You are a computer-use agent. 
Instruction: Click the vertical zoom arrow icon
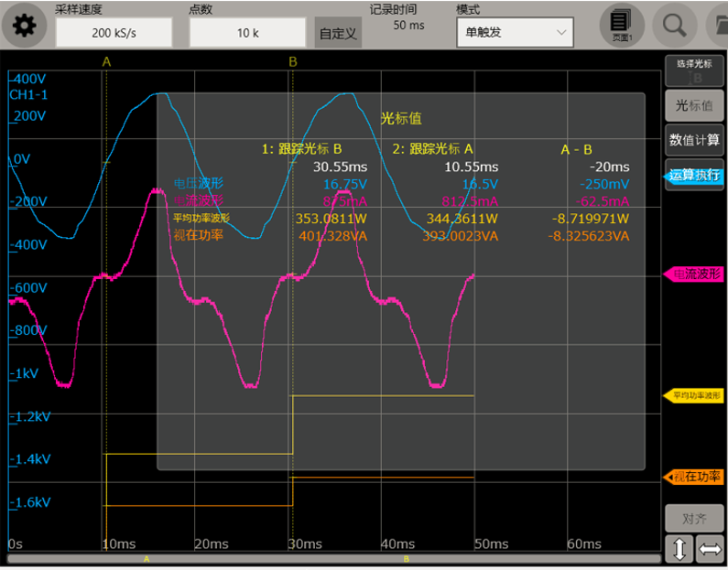[679, 549]
